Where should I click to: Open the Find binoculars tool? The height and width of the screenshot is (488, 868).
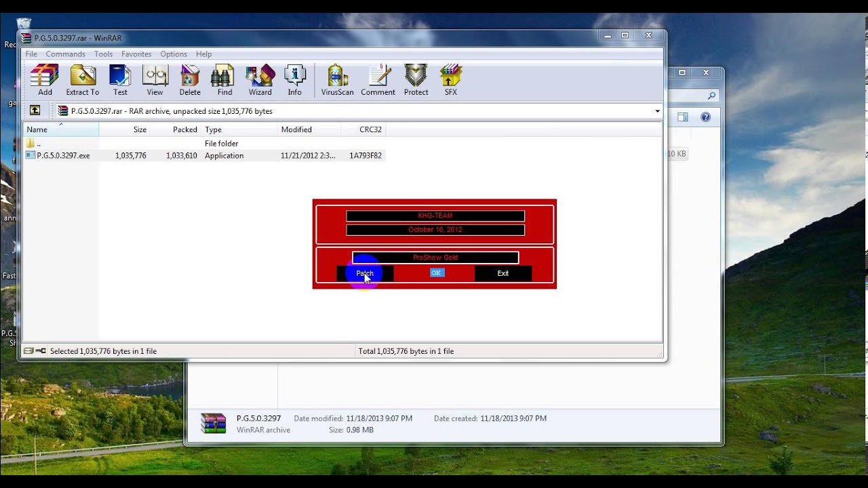[x=224, y=80]
